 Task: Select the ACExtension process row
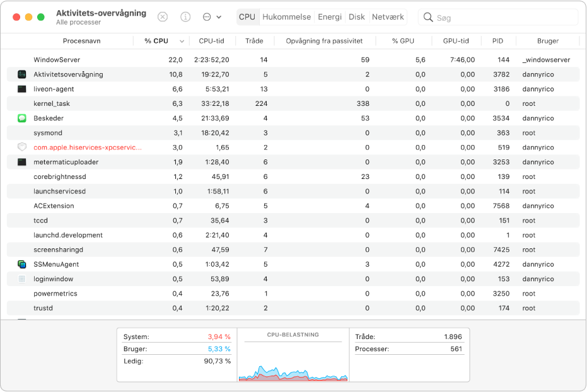pos(293,205)
